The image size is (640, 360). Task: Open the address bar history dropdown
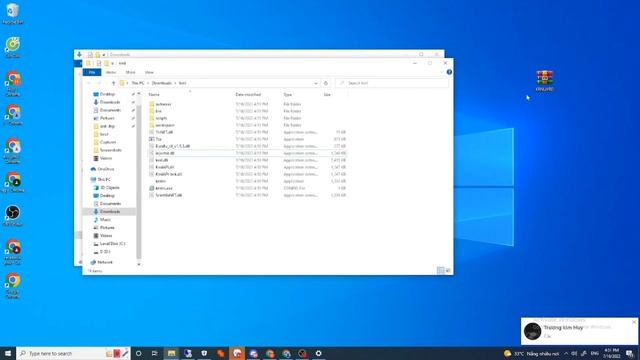pyautogui.click(x=316, y=83)
